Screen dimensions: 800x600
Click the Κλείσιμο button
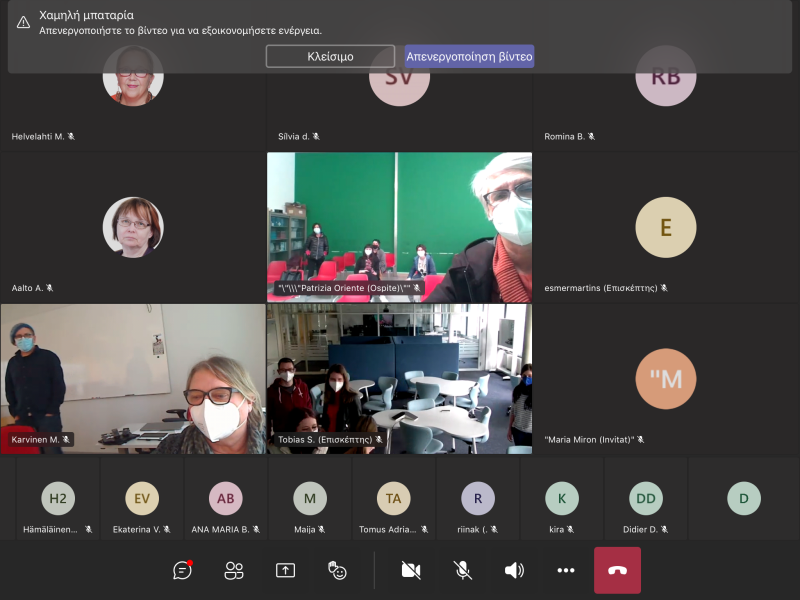point(330,56)
